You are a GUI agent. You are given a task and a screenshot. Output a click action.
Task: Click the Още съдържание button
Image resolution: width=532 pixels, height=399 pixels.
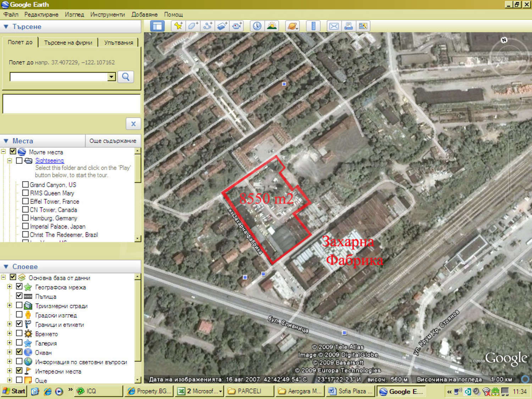coord(113,141)
